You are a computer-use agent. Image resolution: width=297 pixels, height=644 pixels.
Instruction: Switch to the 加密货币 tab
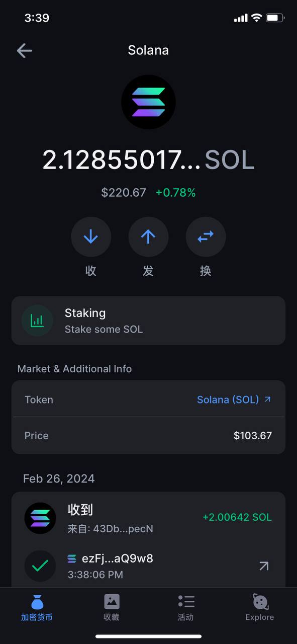[x=37, y=608]
